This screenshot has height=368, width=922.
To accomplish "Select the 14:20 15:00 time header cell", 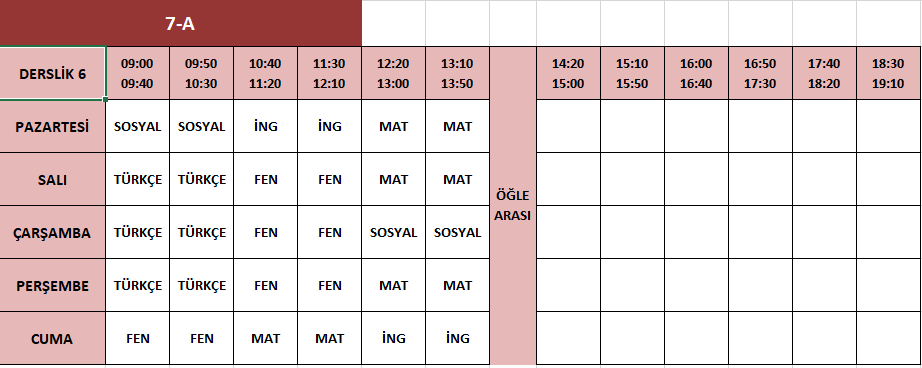I will (569, 73).
